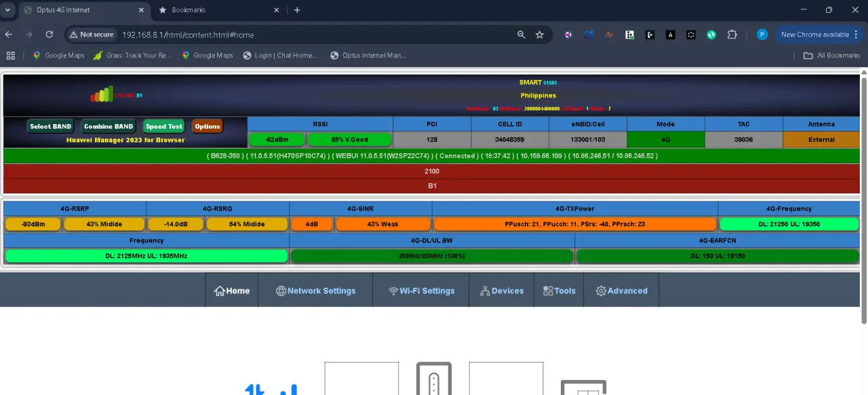
Task: Open the orange Options button
Action: coord(208,126)
